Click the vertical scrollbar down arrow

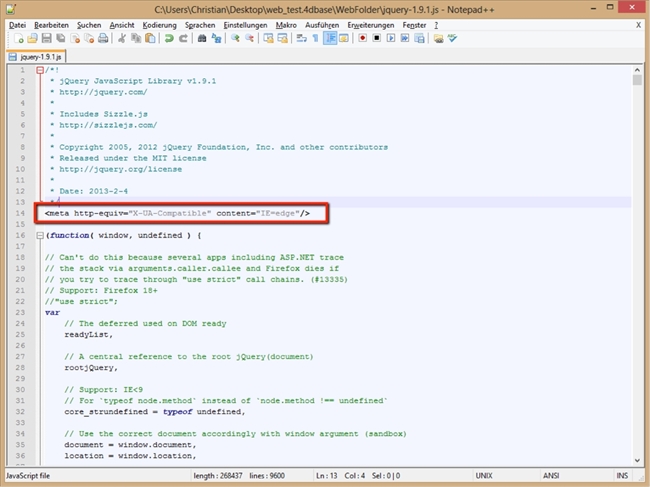point(637,462)
